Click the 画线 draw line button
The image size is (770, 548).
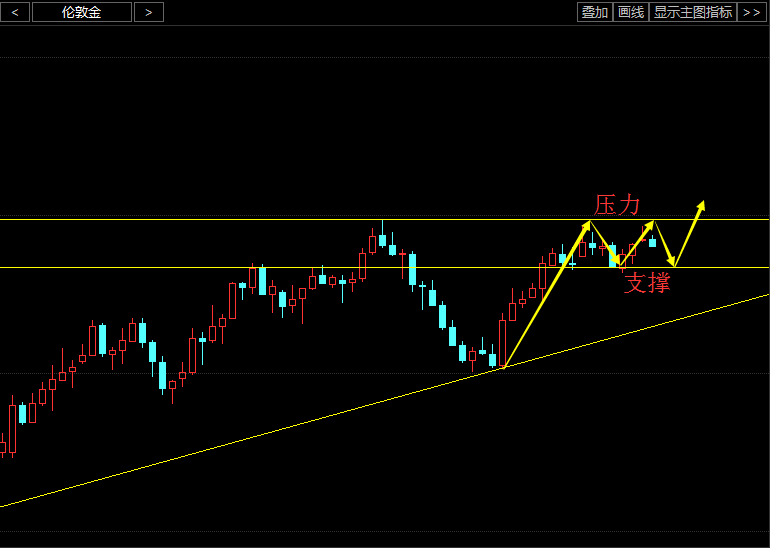coord(631,12)
